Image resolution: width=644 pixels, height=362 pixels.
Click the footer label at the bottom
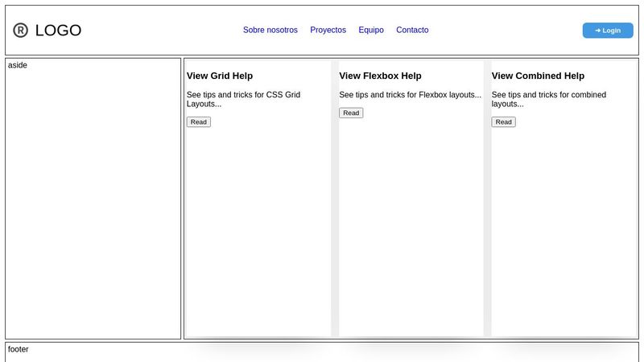19,349
